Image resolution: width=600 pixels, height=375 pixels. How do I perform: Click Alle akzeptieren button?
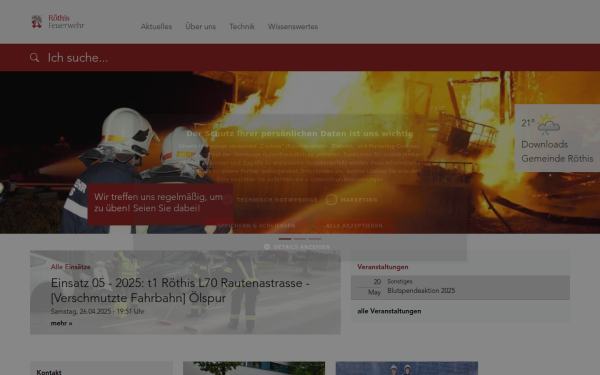[354, 226]
